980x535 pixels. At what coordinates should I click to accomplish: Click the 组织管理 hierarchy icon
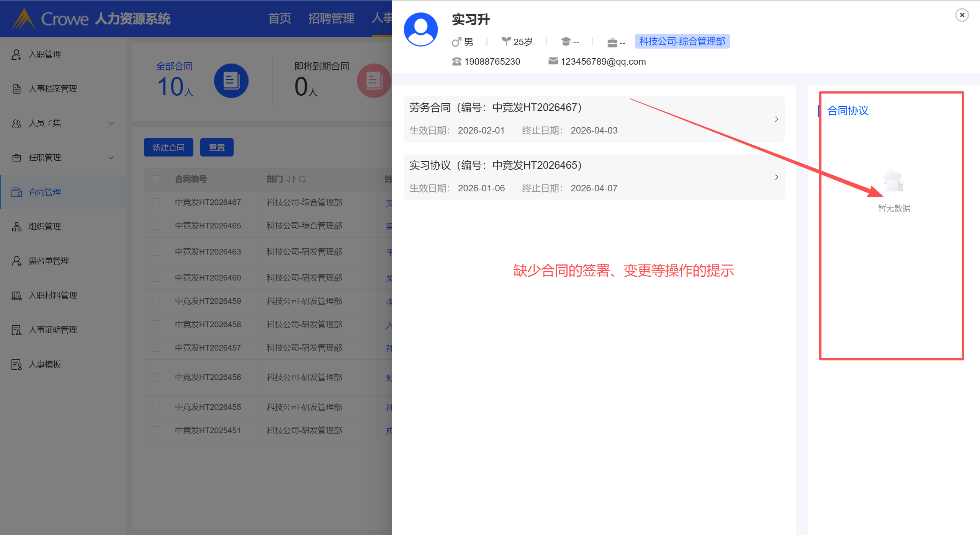(x=16, y=227)
